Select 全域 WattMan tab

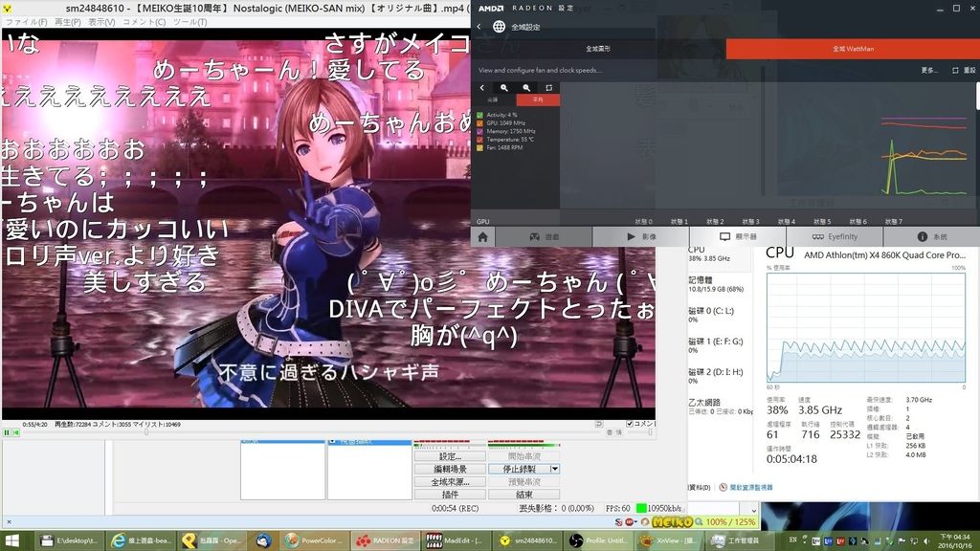pos(853,48)
